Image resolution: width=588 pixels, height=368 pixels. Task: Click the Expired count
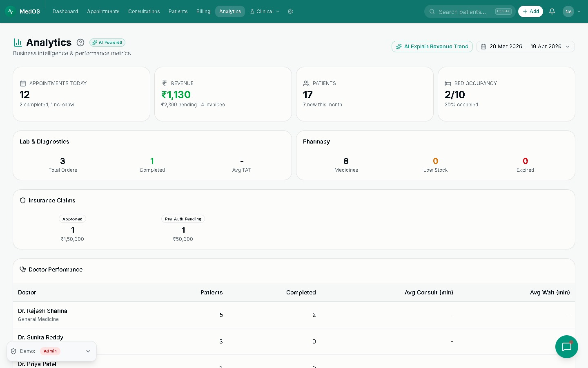coord(525,161)
